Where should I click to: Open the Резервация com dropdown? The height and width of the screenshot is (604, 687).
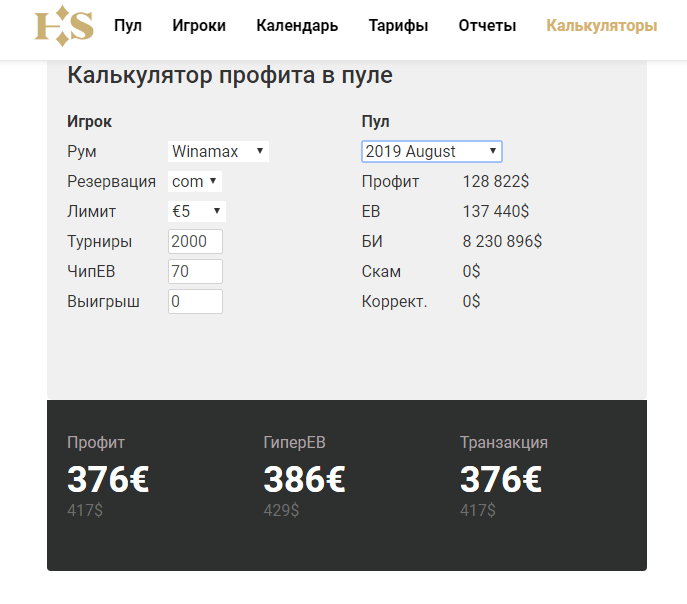click(195, 182)
